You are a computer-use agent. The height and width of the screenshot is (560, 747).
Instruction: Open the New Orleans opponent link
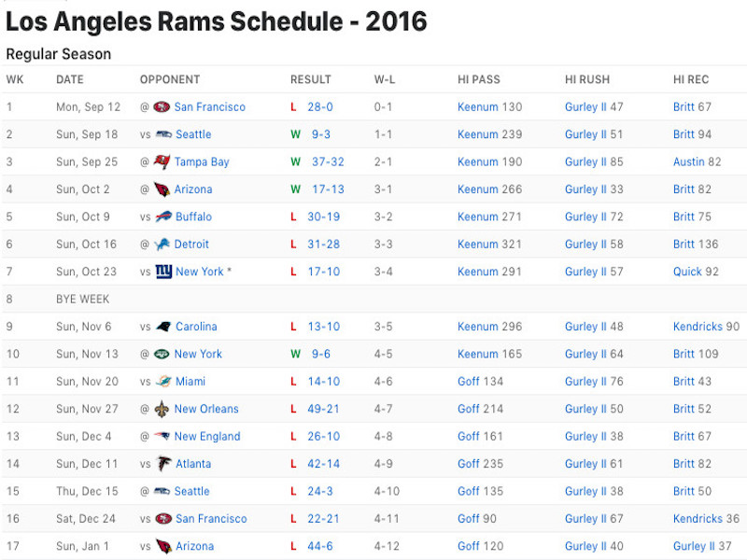[x=206, y=409]
